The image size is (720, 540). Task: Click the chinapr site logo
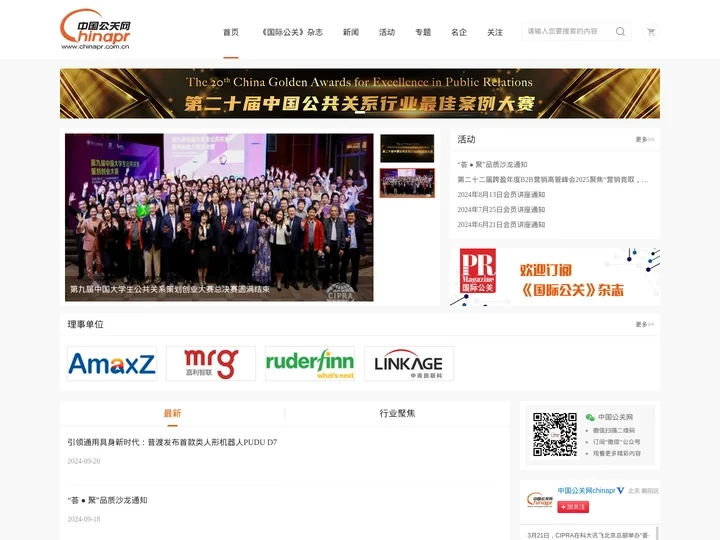96,29
